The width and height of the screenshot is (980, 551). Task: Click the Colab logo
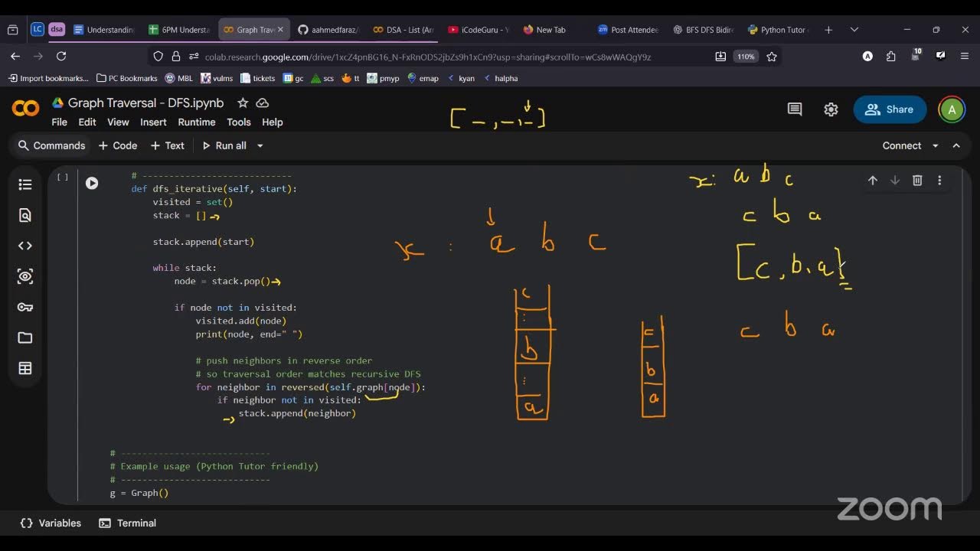pos(25,109)
